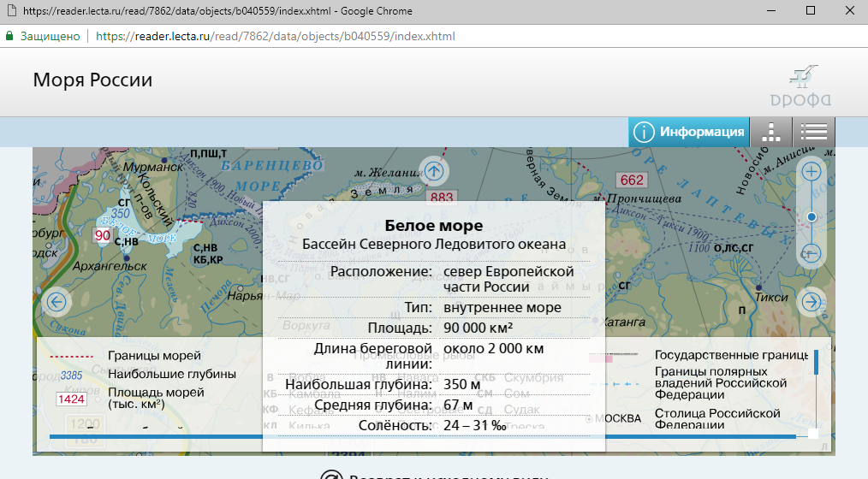This screenshot has height=479, width=868.
Task: Click Мурманск city label
Action: click(x=153, y=166)
